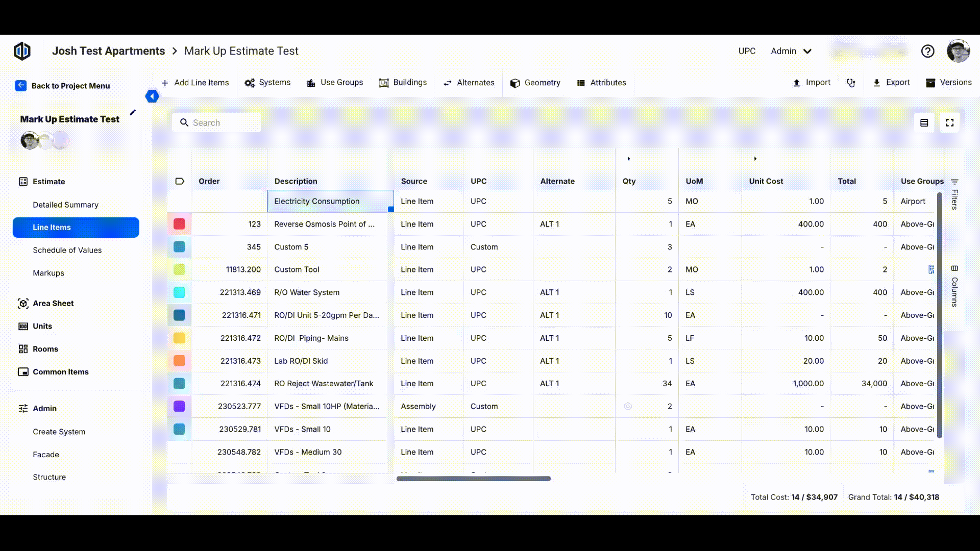Click the Geometry cube toolbar icon
980x551 pixels.
pyautogui.click(x=515, y=83)
